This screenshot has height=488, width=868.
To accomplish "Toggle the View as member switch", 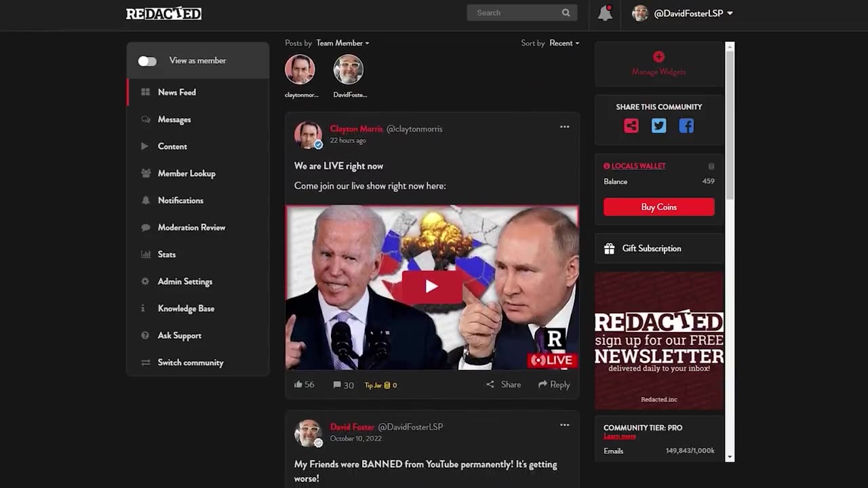I will pos(147,61).
